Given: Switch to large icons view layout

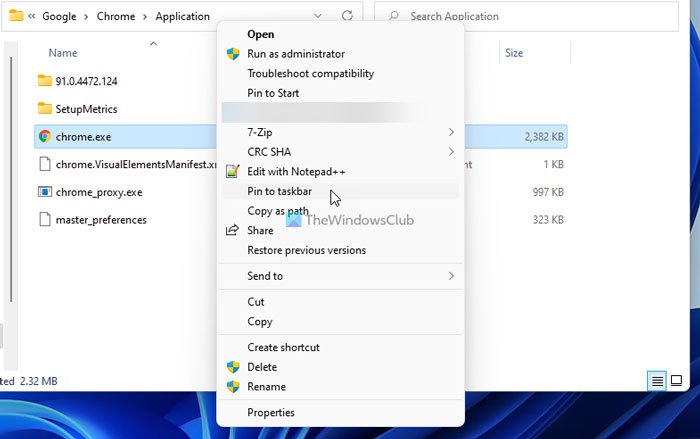Looking at the screenshot, I should click(x=677, y=381).
